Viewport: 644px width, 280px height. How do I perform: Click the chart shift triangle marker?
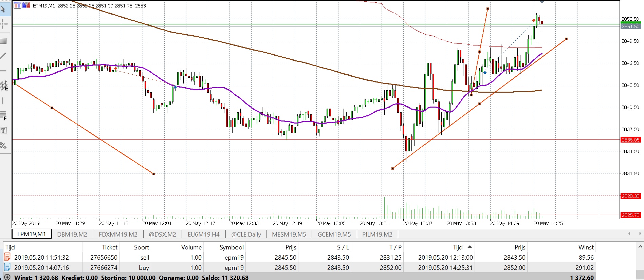point(542,2)
